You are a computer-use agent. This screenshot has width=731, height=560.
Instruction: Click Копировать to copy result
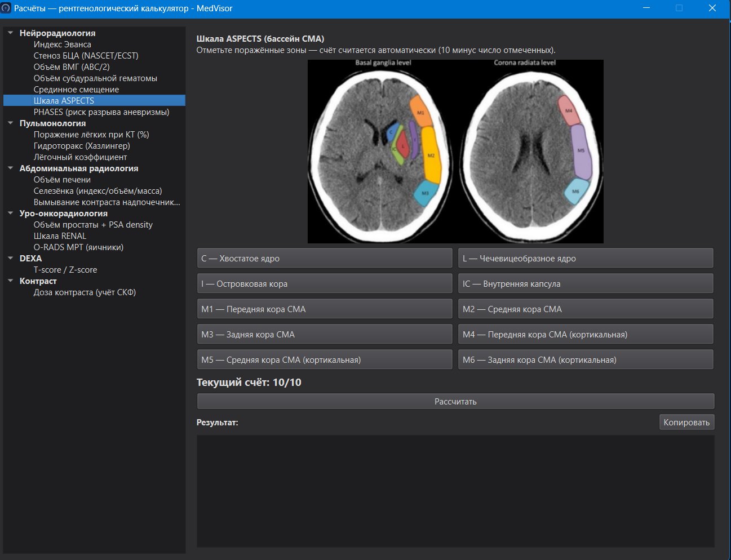(686, 422)
